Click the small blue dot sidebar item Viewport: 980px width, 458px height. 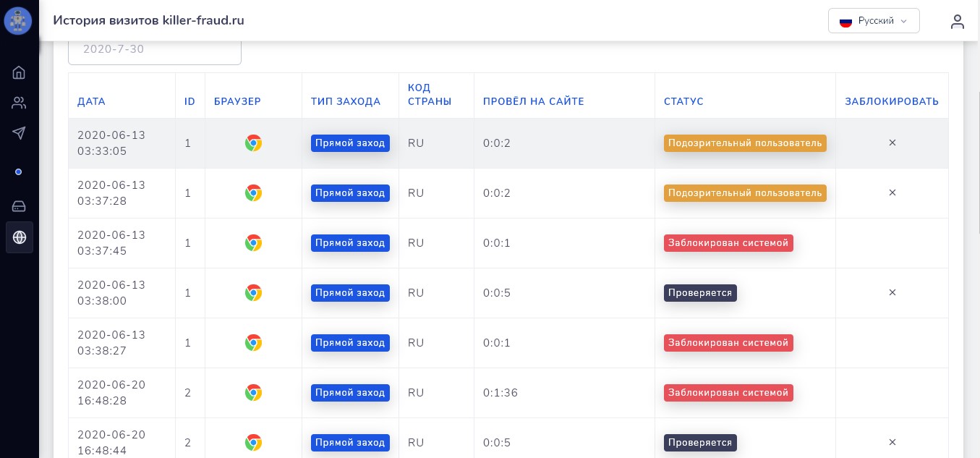(x=19, y=171)
